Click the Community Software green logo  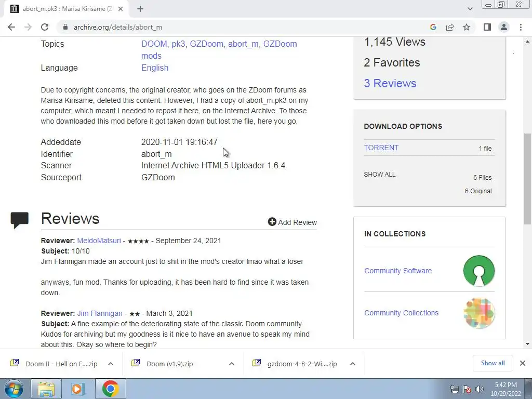(478, 271)
